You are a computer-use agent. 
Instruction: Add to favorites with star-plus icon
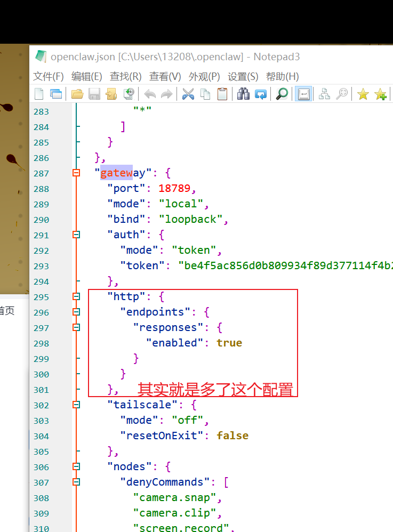pyautogui.click(x=380, y=94)
